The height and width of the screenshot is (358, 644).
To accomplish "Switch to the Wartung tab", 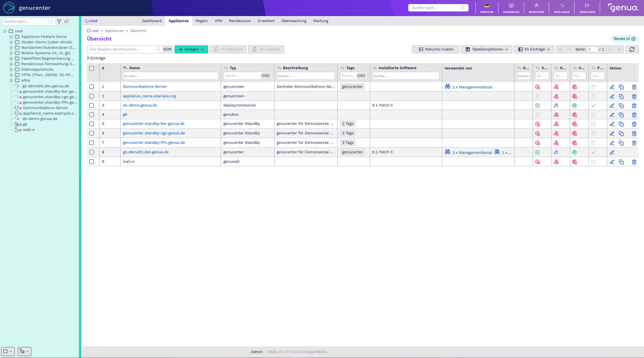I will point(320,21).
